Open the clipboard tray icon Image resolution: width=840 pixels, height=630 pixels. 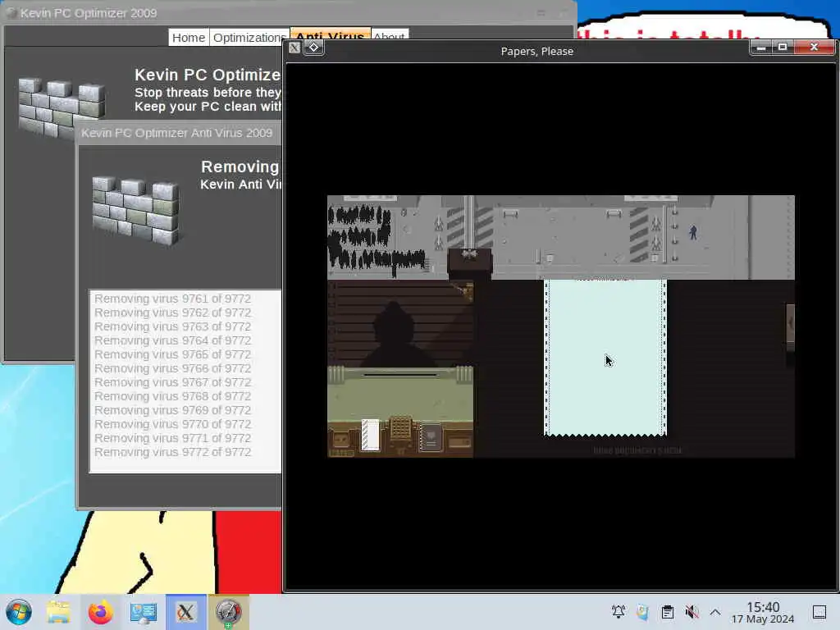pyautogui.click(x=667, y=612)
